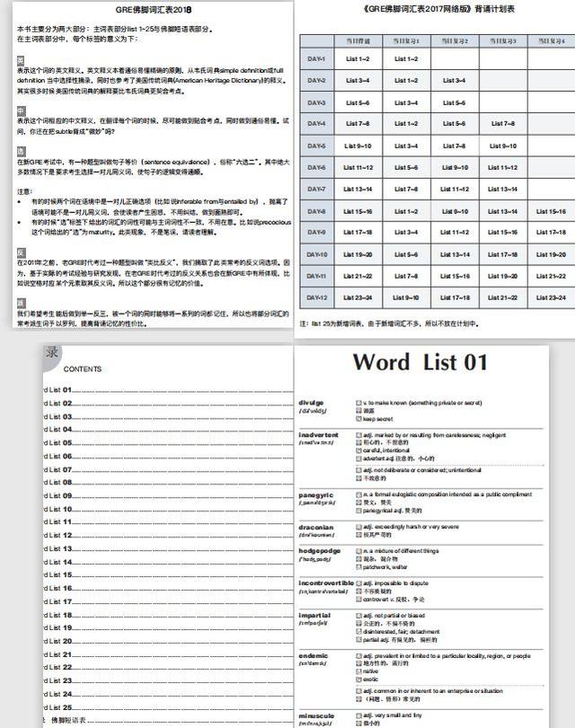The height and width of the screenshot is (728, 575).
Task: Click 'List 21~22' in DAY-11 当日背诵 cell
Action: click(x=358, y=276)
